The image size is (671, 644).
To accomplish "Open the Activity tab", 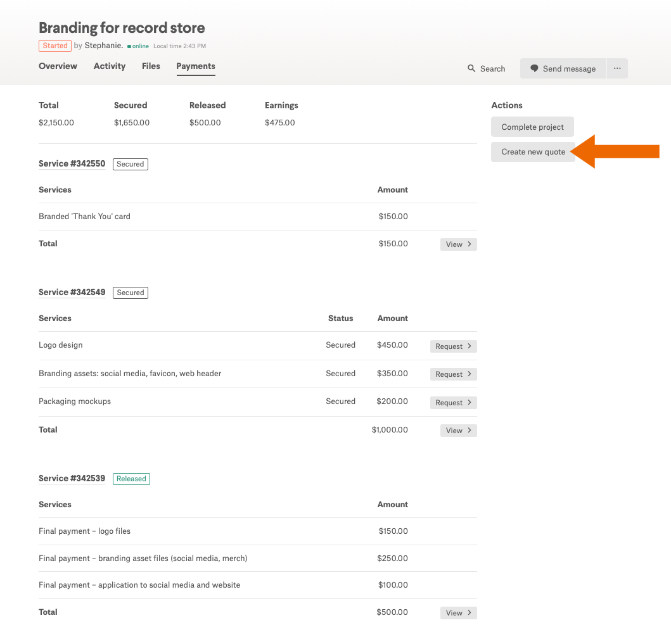I will [x=110, y=66].
